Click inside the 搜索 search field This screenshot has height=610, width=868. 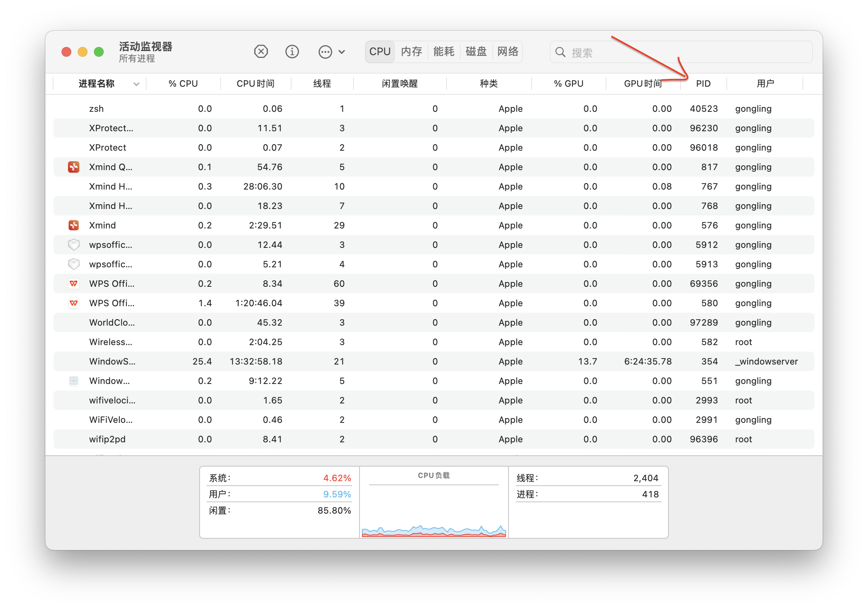click(648, 52)
